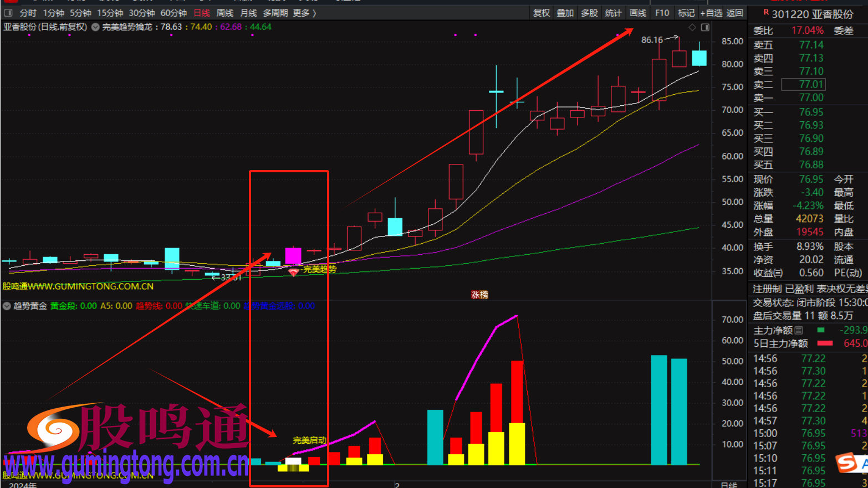868x488 pixels.
Task: Click the orange S icon at bottom right
Action: (846, 463)
